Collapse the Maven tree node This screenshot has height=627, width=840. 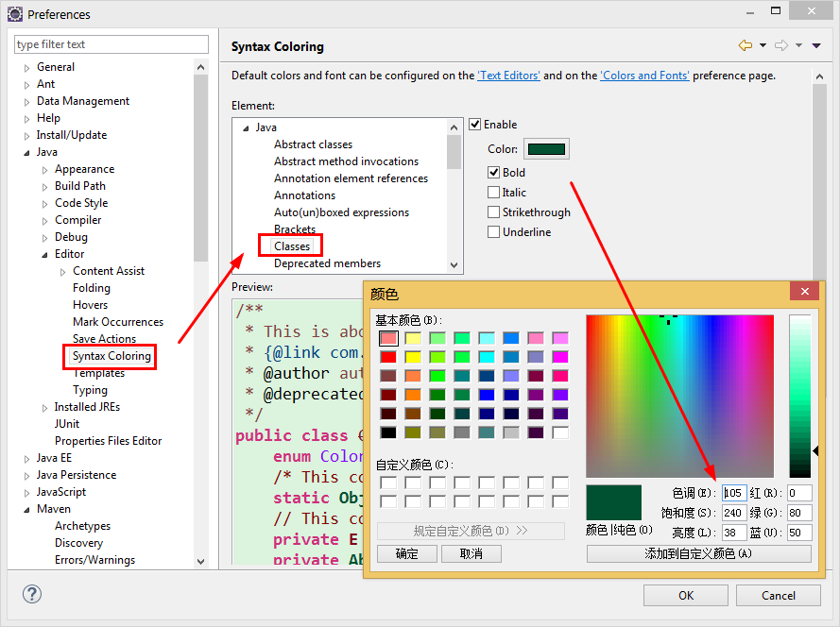click(26, 510)
